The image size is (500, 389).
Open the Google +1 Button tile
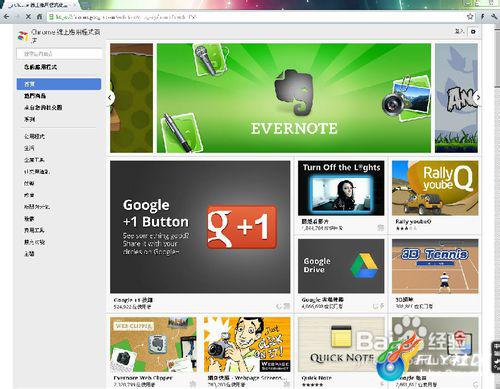coord(200,227)
